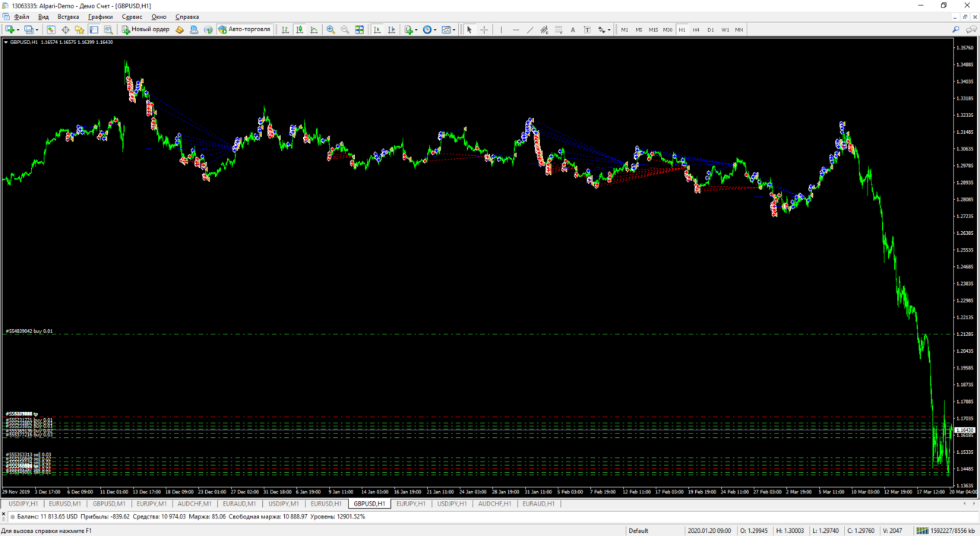This screenshot has height=536, width=980.
Task: Toggle chart auto scroll
Action: point(377,30)
